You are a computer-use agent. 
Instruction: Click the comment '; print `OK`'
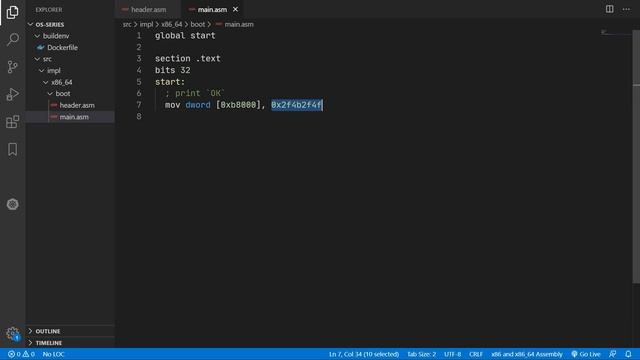195,93
